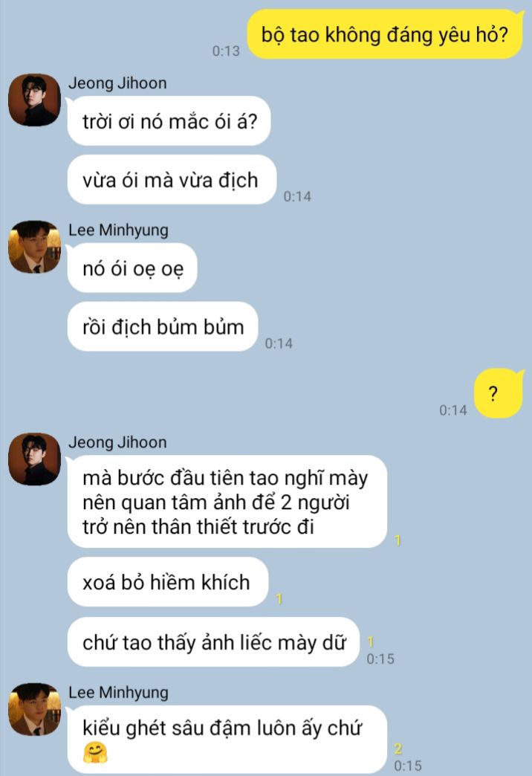Tap Lee Minhyung's first profile picture

click(x=34, y=247)
